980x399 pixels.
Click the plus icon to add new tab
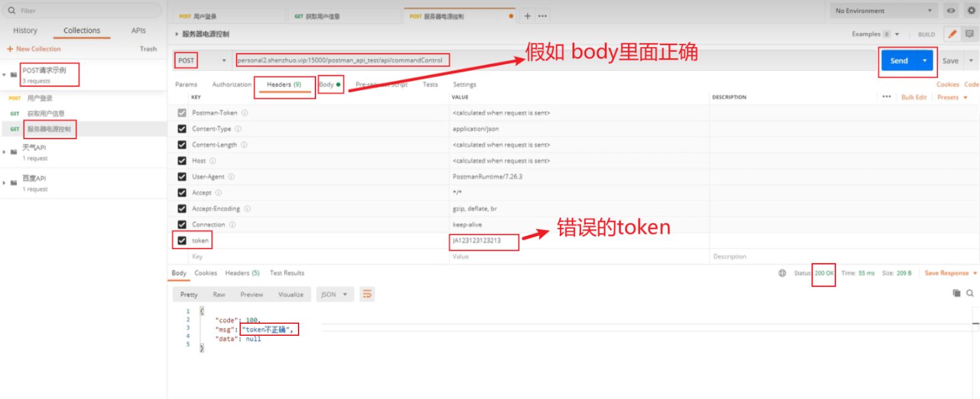527,16
